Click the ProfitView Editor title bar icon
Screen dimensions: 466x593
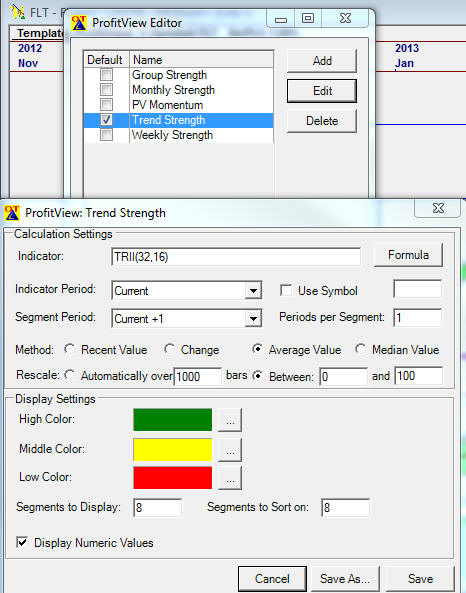[79, 23]
